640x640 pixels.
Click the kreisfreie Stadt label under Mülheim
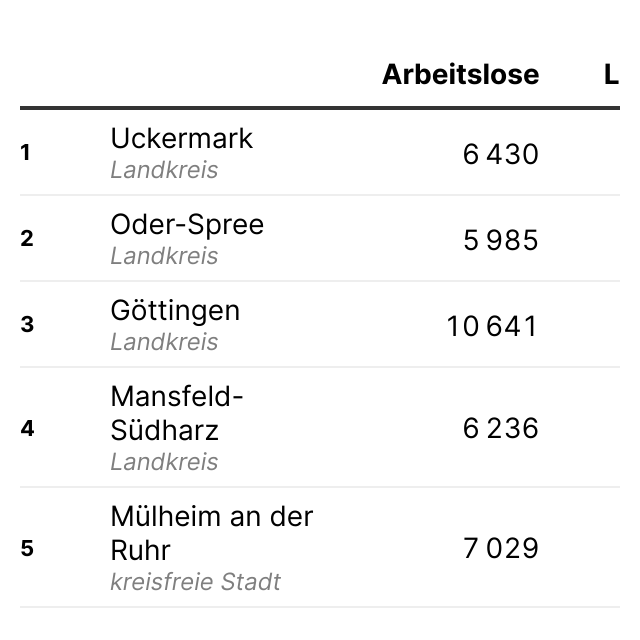[x=195, y=582]
